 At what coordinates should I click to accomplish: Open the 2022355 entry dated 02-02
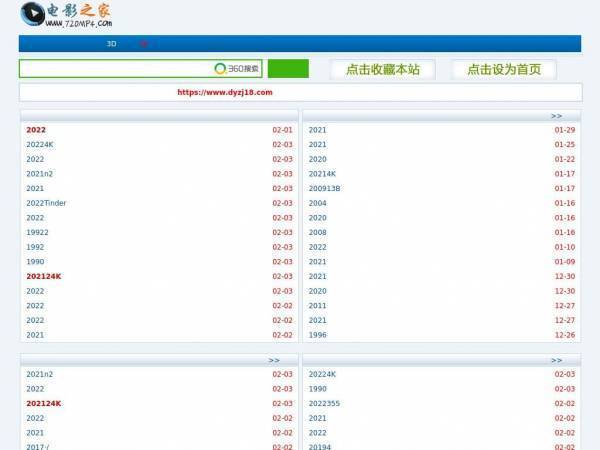(x=324, y=404)
